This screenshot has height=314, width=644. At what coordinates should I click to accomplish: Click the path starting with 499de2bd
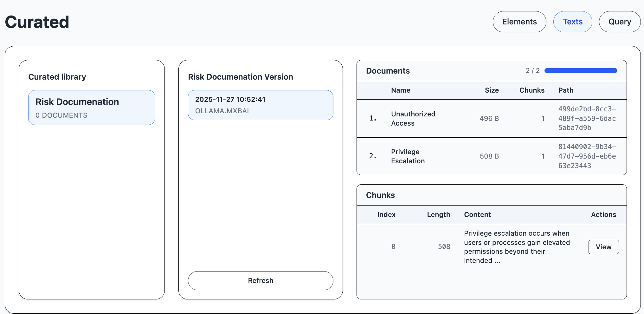pyautogui.click(x=587, y=118)
